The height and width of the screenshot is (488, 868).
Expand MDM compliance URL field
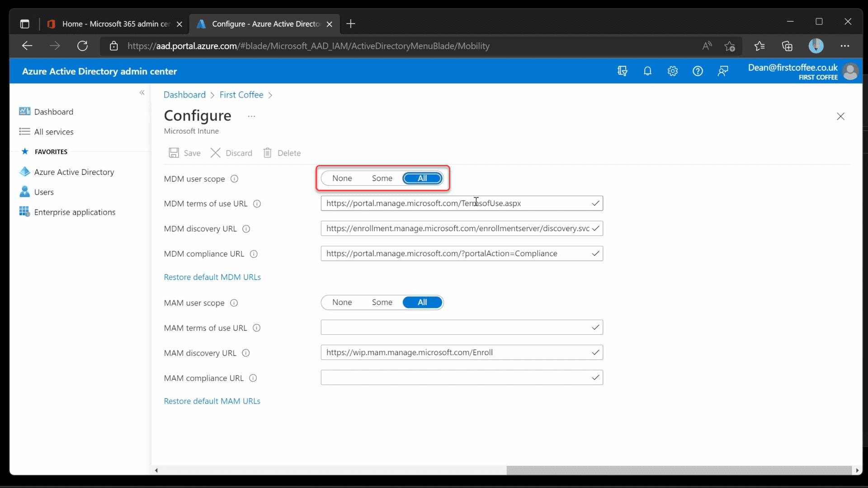(x=594, y=253)
